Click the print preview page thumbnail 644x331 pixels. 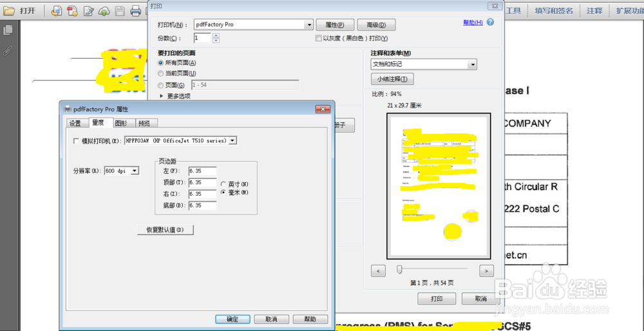(438, 187)
